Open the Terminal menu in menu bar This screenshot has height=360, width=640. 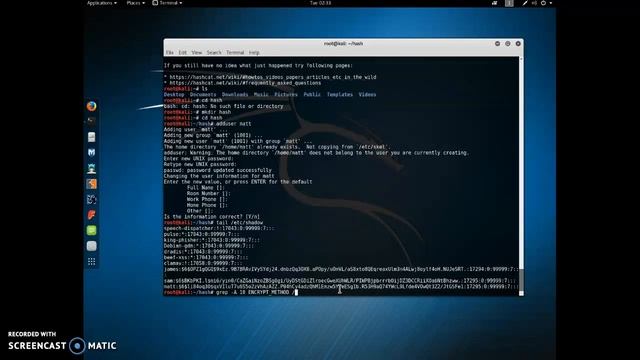point(235,53)
